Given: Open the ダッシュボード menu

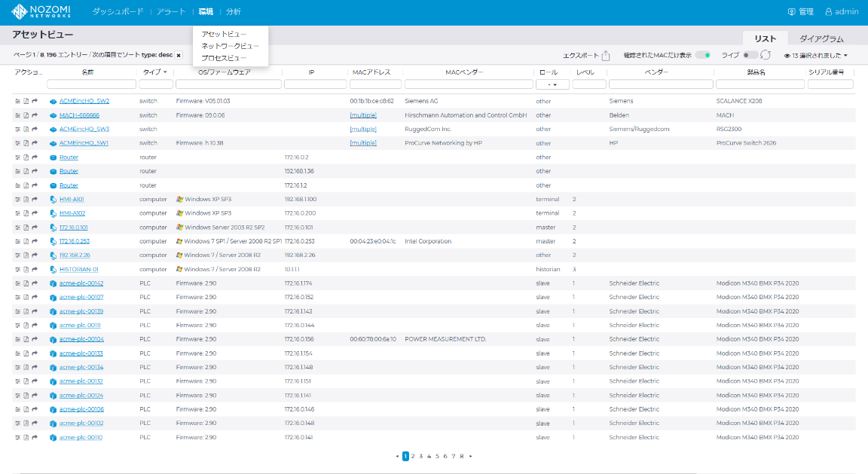Looking at the screenshot, I should click(x=118, y=11).
